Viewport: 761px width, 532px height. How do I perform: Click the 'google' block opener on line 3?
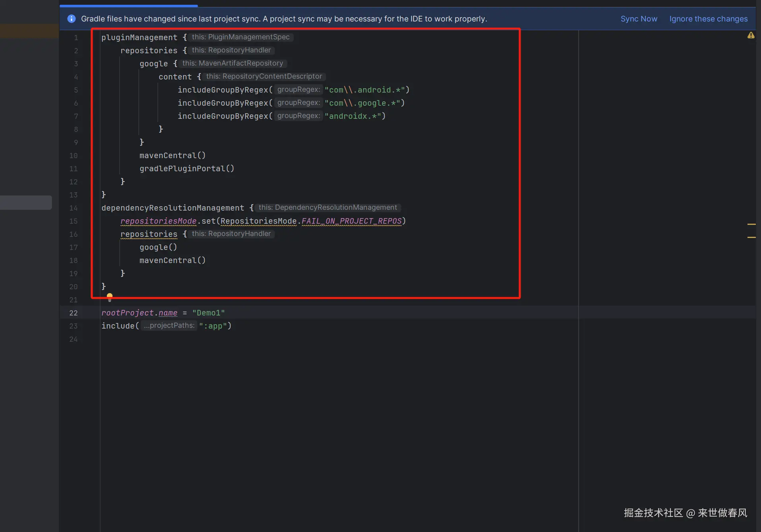pos(153,64)
